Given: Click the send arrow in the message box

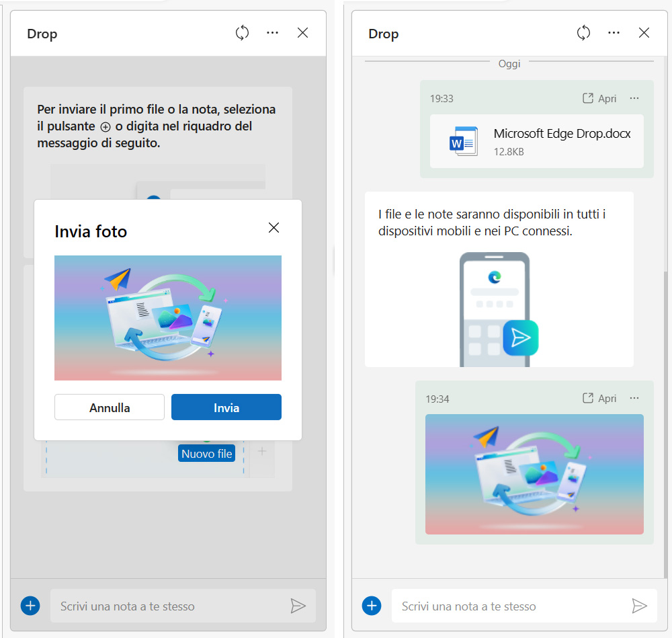Looking at the screenshot, I should click(x=299, y=606).
